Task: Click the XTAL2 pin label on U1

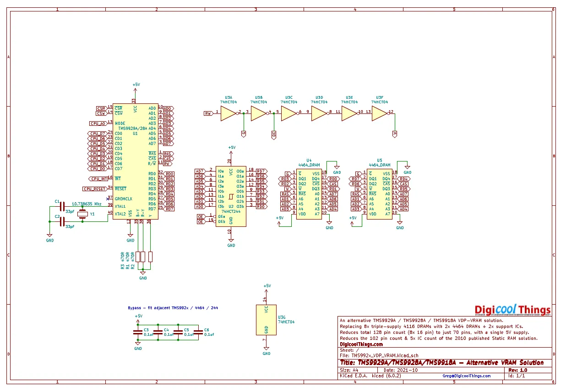Action: click(120, 214)
